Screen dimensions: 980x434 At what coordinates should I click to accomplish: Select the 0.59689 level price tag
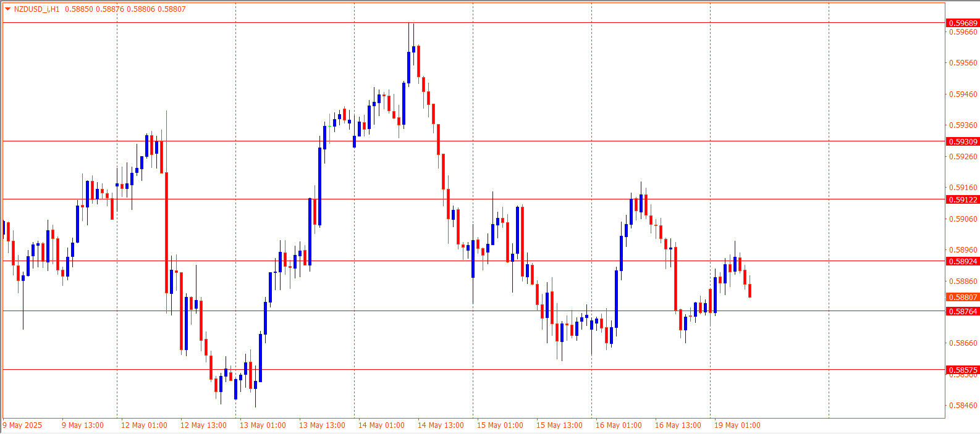963,23
